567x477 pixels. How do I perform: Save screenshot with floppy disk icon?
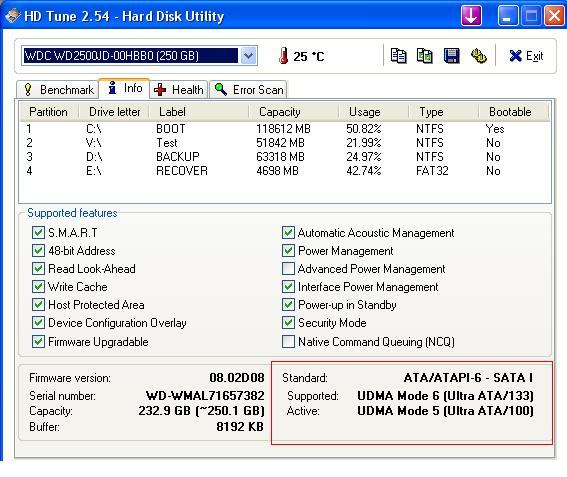pyautogui.click(x=451, y=56)
